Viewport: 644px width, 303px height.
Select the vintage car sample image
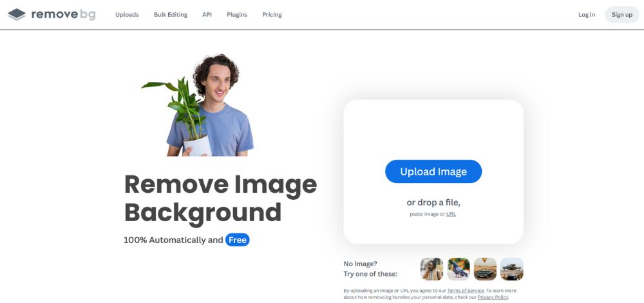point(485,269)
